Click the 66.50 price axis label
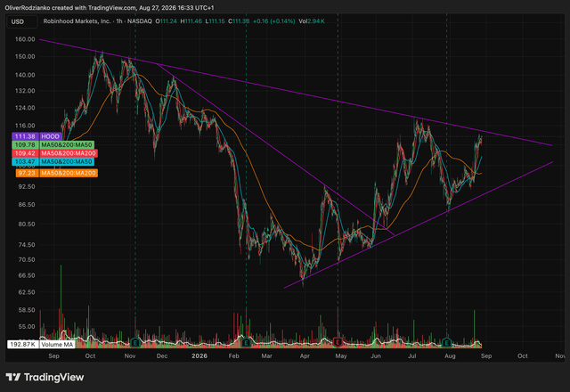Viewport: 570px width, 392px height. tap(27, 275)
